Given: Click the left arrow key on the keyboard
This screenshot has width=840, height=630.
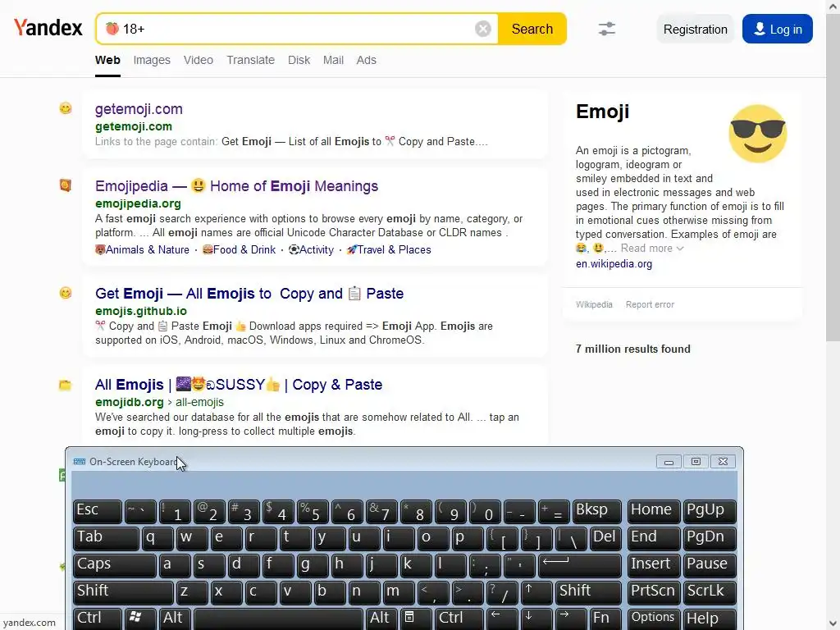Looking at the screenshot, I should pyautogui.click(x=503, y=619).
